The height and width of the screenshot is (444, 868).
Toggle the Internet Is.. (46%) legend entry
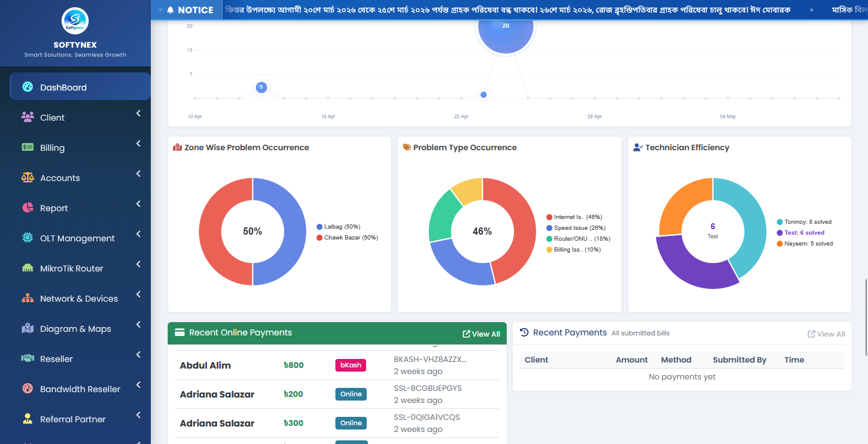(574, 217)
